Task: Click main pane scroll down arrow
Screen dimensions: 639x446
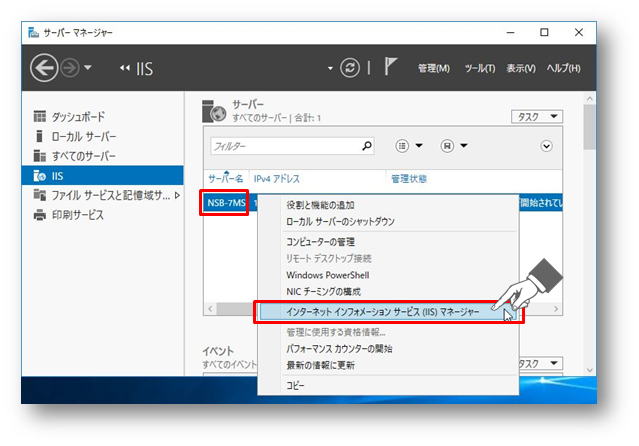Action: (590, 370)
